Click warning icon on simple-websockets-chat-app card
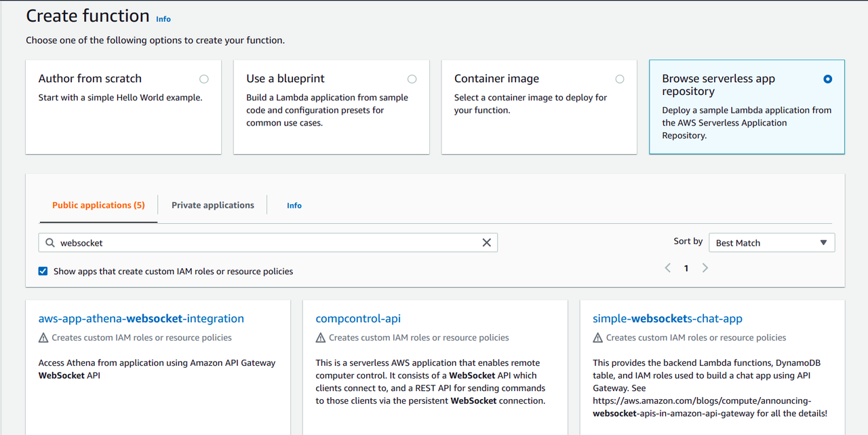 pos(598,338)
